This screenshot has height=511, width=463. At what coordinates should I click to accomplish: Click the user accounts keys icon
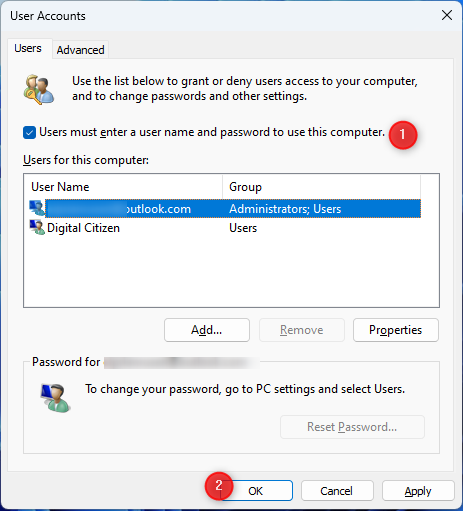pyautogui.click(x=38, y=89)
